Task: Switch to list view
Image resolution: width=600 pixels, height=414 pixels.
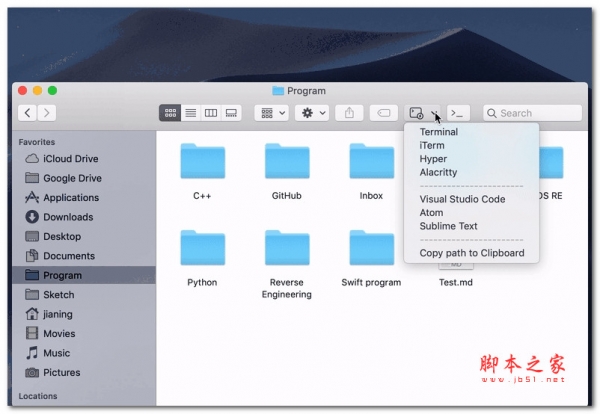Action: pos(191,113)
